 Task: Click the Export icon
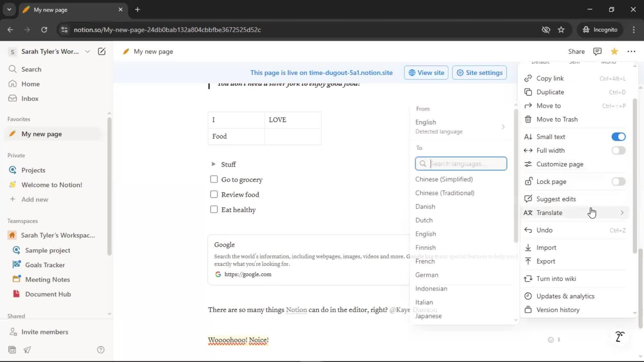[528, 261]
